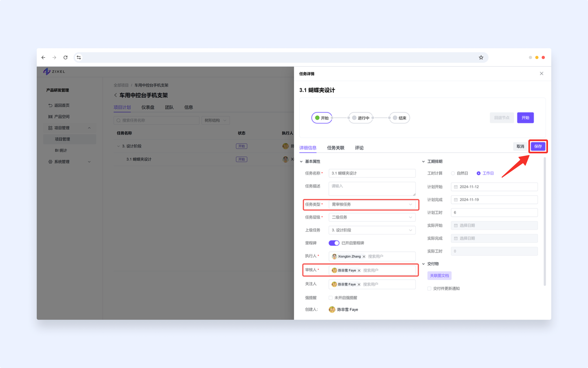Click the 关联图文档 button
The height and width of the screenshot is (368, 588).
(x=439, y=276)
